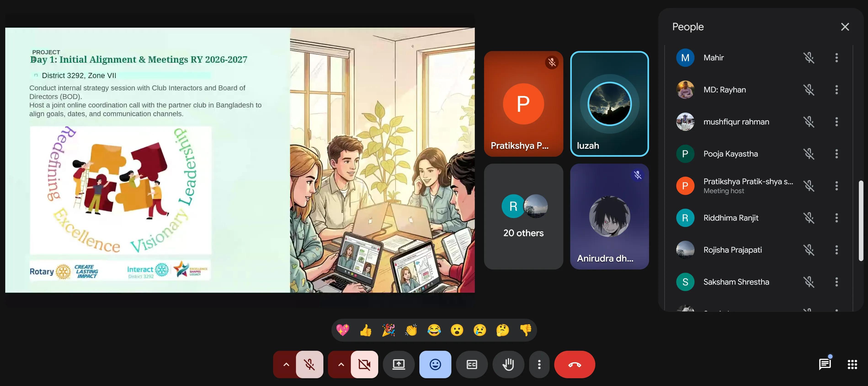Open more actions for mushfiqur rahman
The height and width of the screenshot is (386, 868).
(836, 122)
